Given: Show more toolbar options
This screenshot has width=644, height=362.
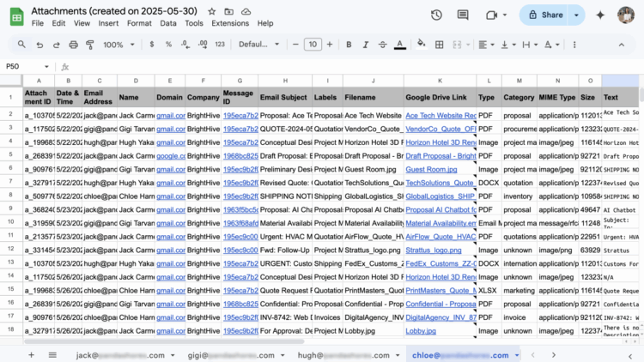Looking at the screenshot, I should point(574,45).
